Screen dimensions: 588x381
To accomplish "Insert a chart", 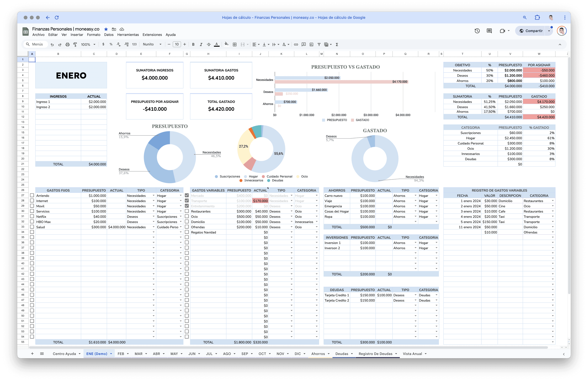I will pyautogui.click(x=312, y=45).
